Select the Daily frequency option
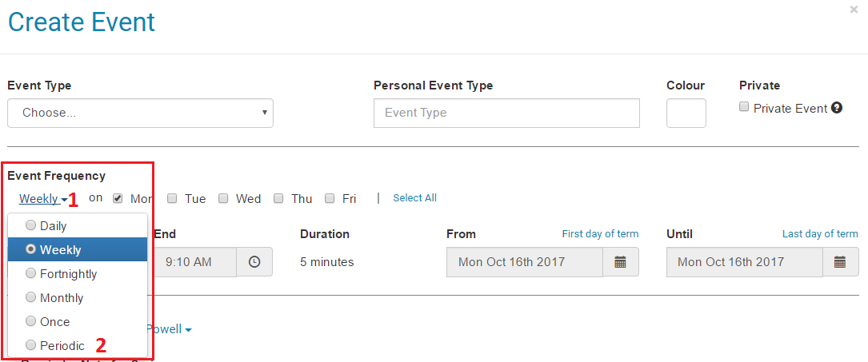This screenshot has width=868, height=362. [53, 226]
